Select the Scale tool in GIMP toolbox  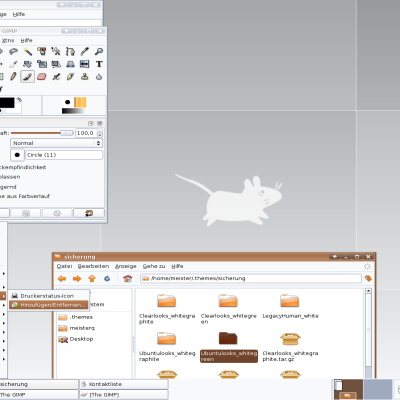42,64
